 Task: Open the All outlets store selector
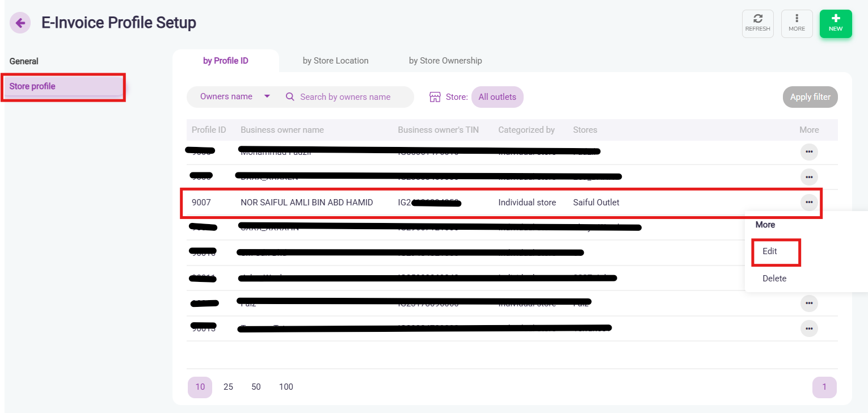(498, 97)
